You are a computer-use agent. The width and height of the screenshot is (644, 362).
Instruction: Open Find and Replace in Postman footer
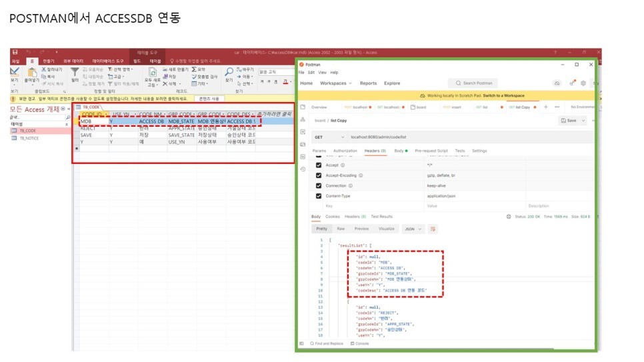point(327,343)
